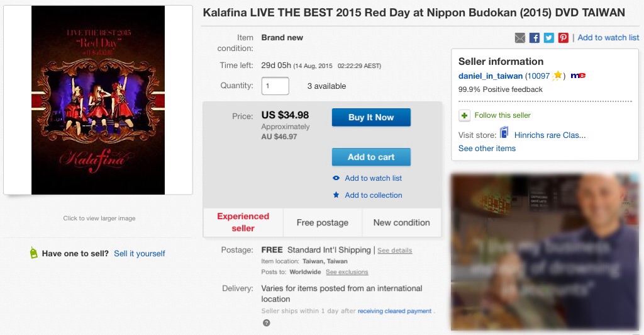
Task: Click the eye icon for watch list
Action: 336,178
